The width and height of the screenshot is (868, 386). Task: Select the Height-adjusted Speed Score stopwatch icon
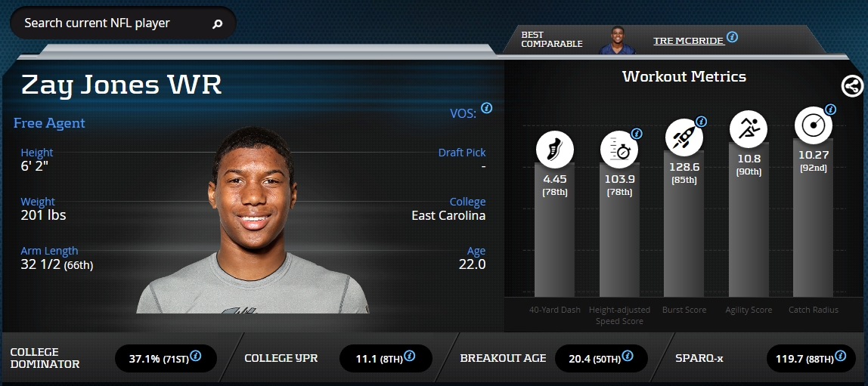619,150
